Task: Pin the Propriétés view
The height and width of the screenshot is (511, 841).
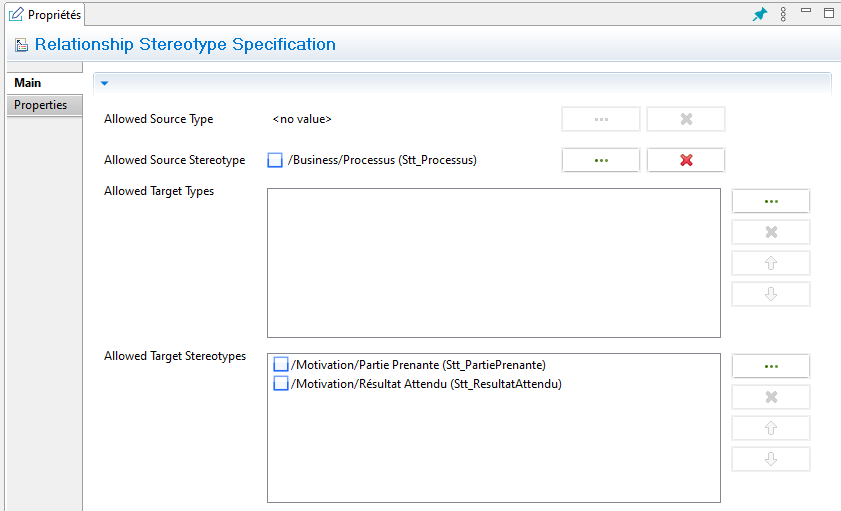Action: (760, 14)
